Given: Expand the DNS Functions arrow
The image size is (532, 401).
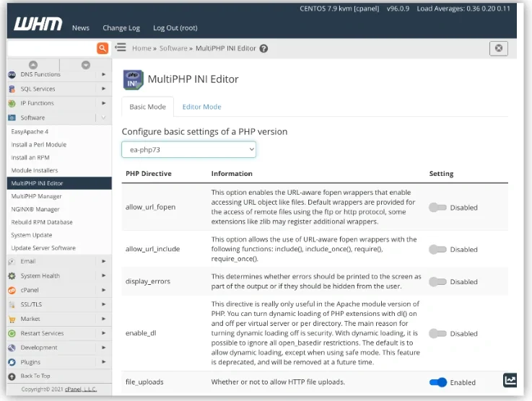Looking at the screenshot, I should click(x=103, y=74).
